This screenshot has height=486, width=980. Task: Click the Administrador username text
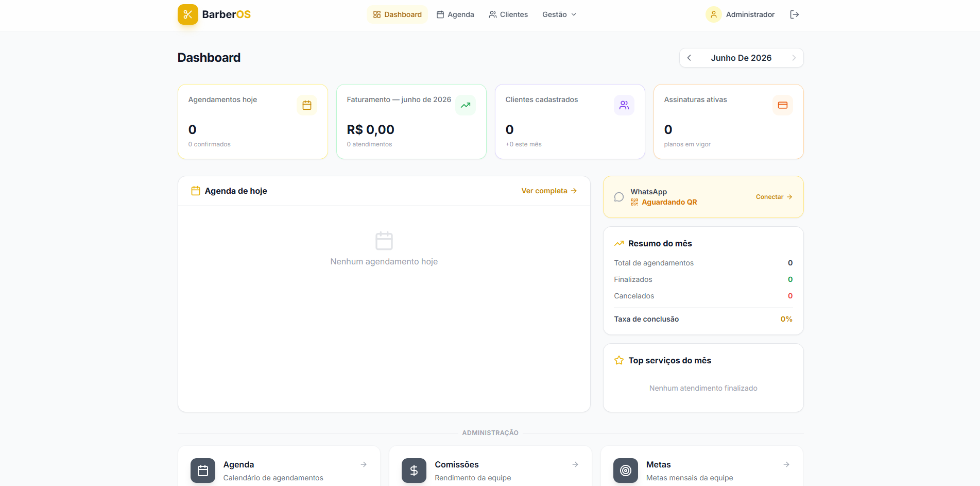[x=750, y=14]
